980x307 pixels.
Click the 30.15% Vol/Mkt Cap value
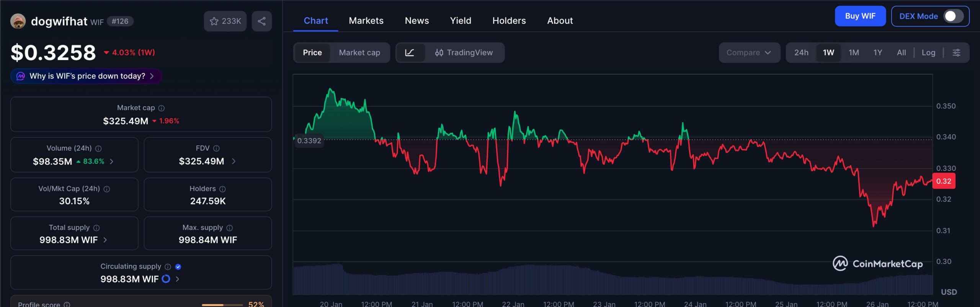tap(74, 201)
